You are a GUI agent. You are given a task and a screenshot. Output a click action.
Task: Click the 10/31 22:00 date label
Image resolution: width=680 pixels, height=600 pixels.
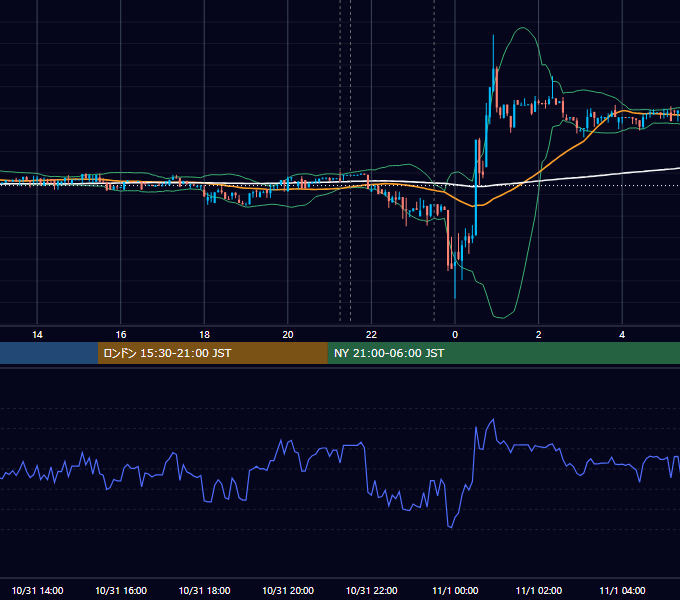click(371, 590)
